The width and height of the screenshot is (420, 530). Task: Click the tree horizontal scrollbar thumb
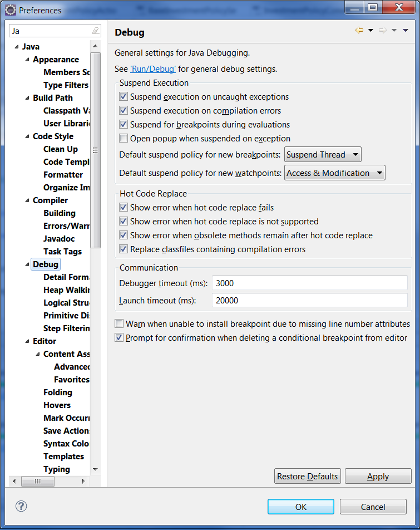(x=38, y=481)
